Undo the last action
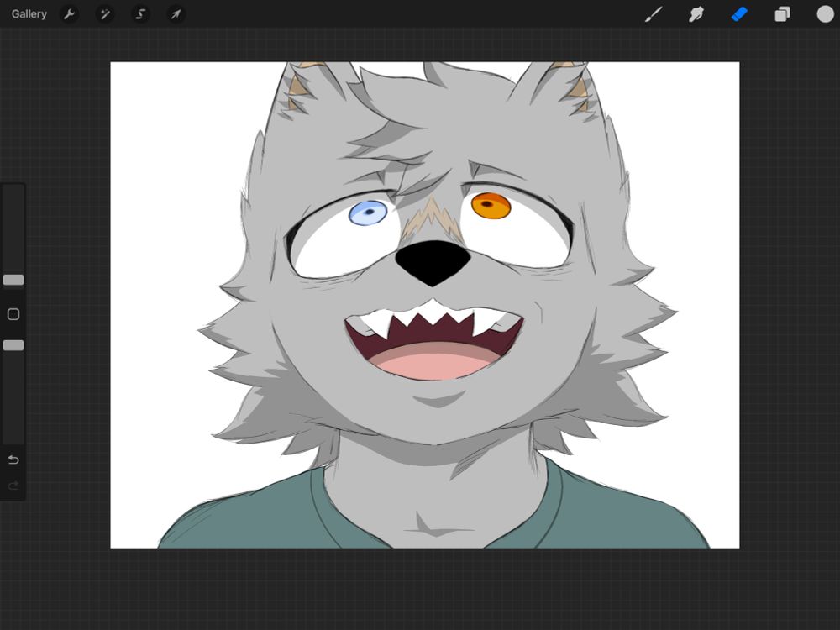 point(13,459)
